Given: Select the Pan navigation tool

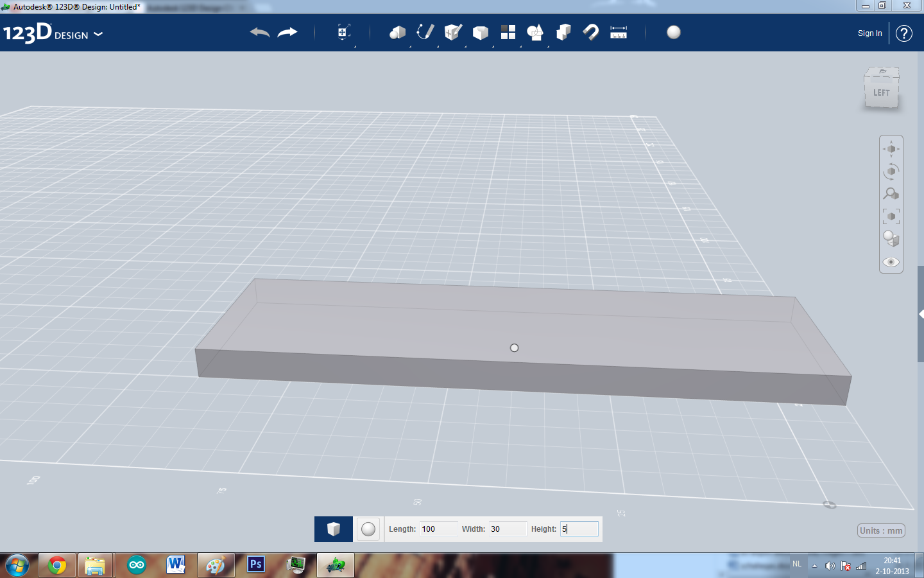Looking at the screenshot, I should 891,149.
